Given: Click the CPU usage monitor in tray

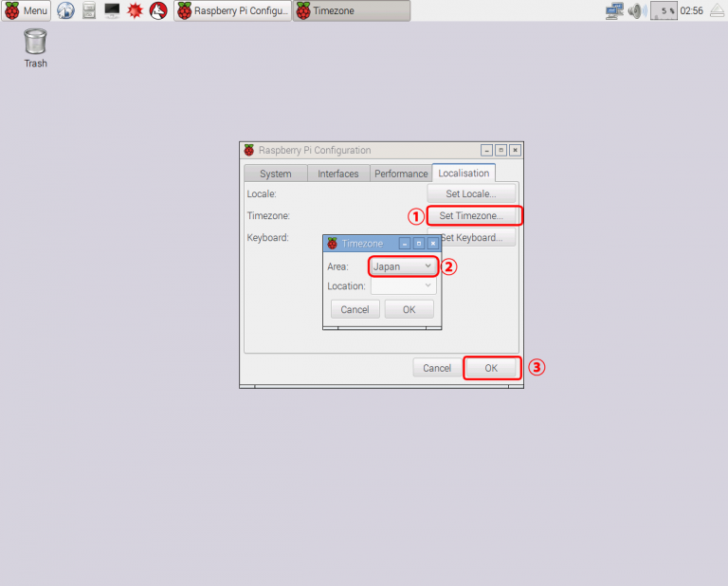Looking at the screenshot, I should pos(665,11).
